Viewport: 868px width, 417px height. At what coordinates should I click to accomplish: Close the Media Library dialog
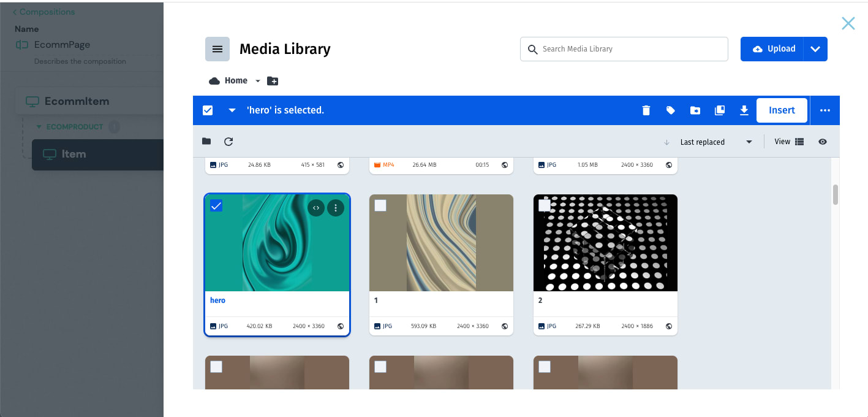(848, 23)
